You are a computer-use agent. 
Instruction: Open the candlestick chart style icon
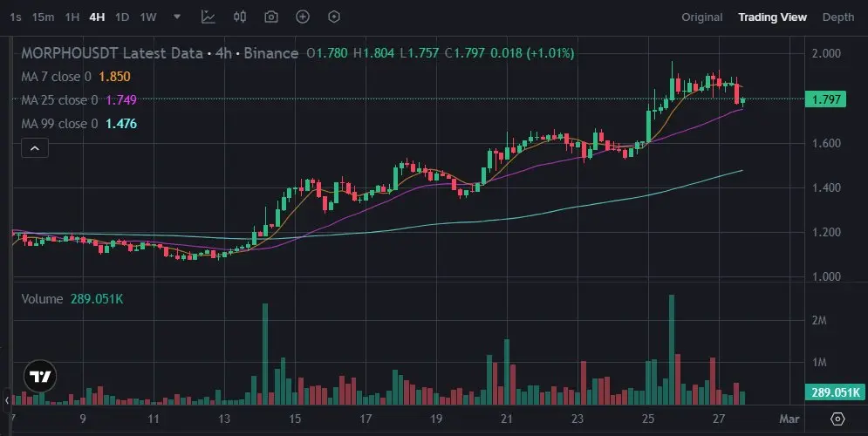(x=240, y=17)
